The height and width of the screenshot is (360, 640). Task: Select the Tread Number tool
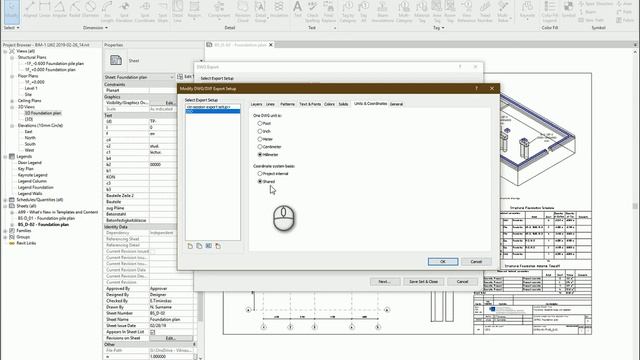click(485, 11)
